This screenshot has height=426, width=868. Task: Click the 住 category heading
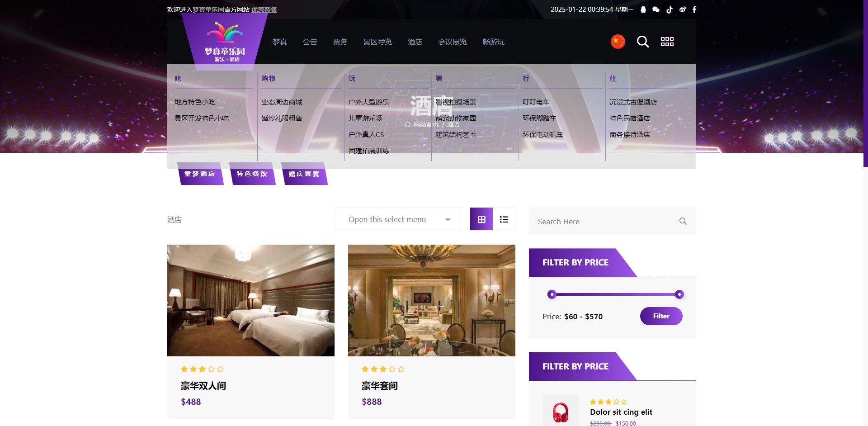(x=613, y=79)
